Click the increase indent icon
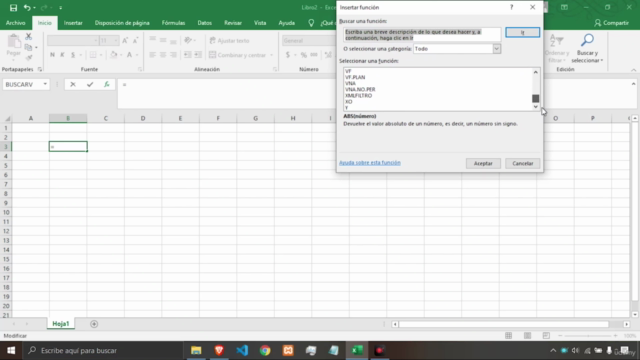The image size is (640, 360). pos(198,55)
